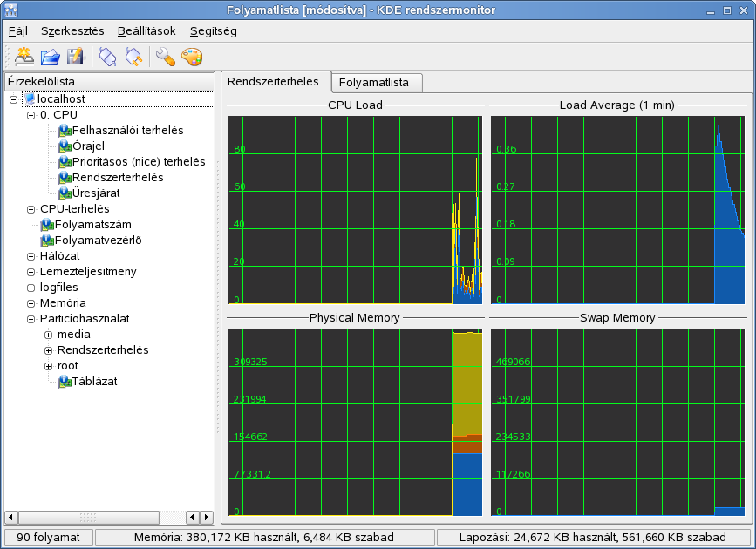Expand the media partition node

pos(48,335)
